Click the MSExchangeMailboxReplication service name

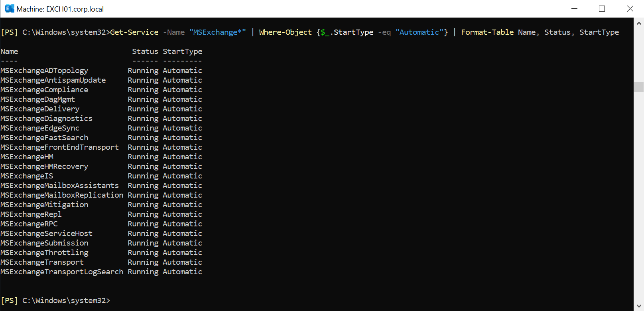(x=62, y=195)
